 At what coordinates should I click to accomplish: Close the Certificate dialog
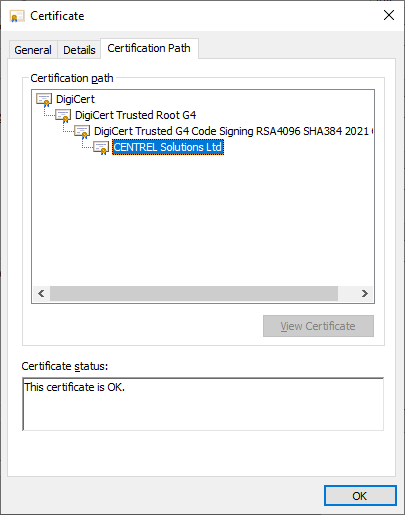click(x=389, y=15)
